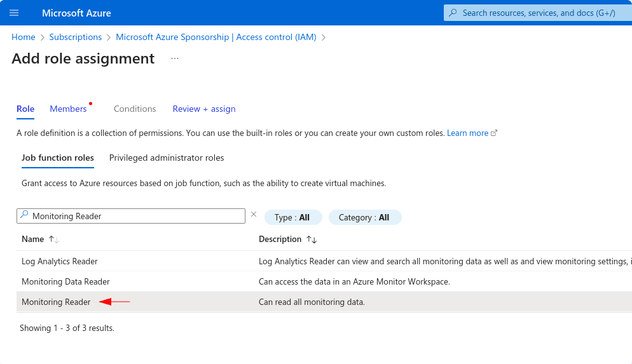This screenshot has height=364, width=632.
Task: Open the Conditions tab
Action: click(x=135, y=109)
